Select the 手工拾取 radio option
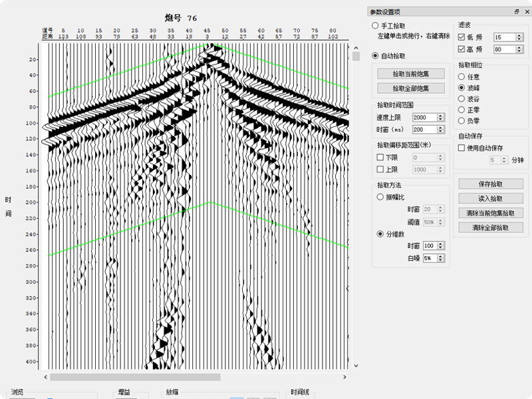The width and height of the screenshot is (532, 399). point(376,25)
